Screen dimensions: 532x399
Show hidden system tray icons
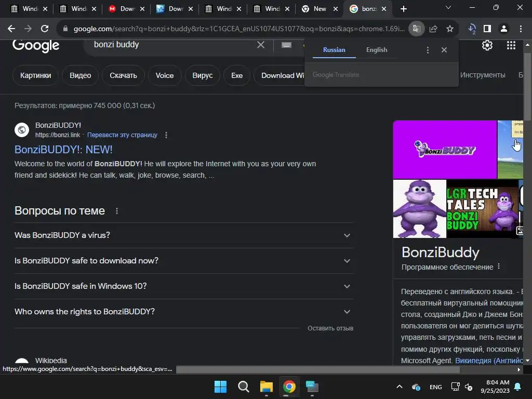point(400,387)
